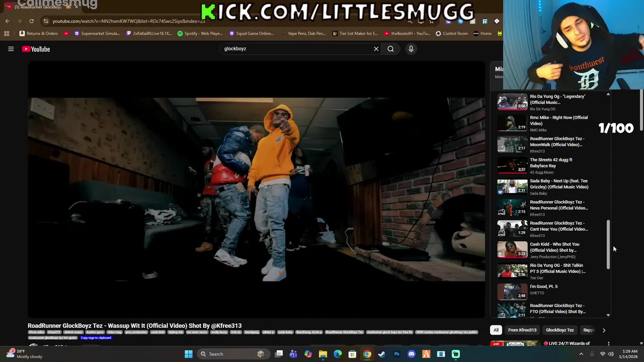The width and height of the screenshot is (644, 362).
Task: Open theBookofH YouTube bookmark
Action: click(407, 34)
